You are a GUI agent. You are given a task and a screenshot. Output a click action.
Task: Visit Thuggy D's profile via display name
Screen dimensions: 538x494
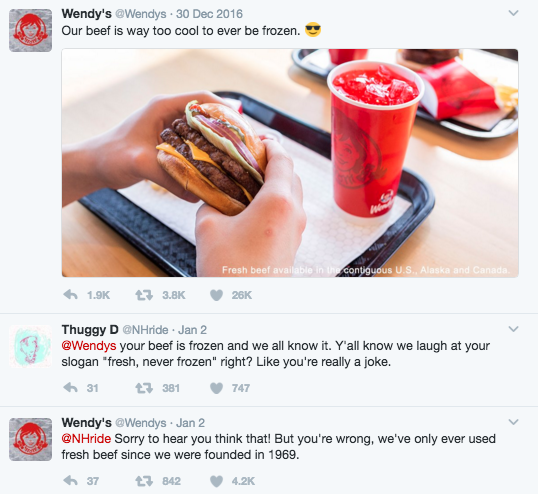[90, 330]
